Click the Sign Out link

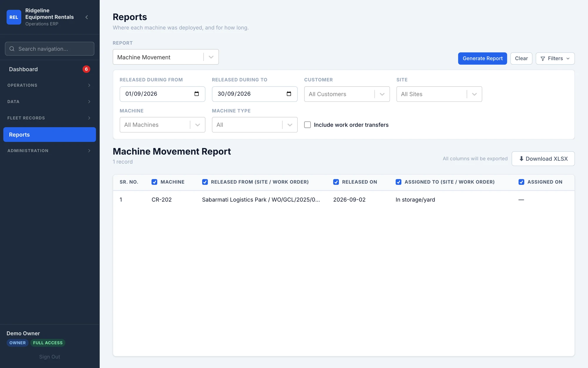49,357
